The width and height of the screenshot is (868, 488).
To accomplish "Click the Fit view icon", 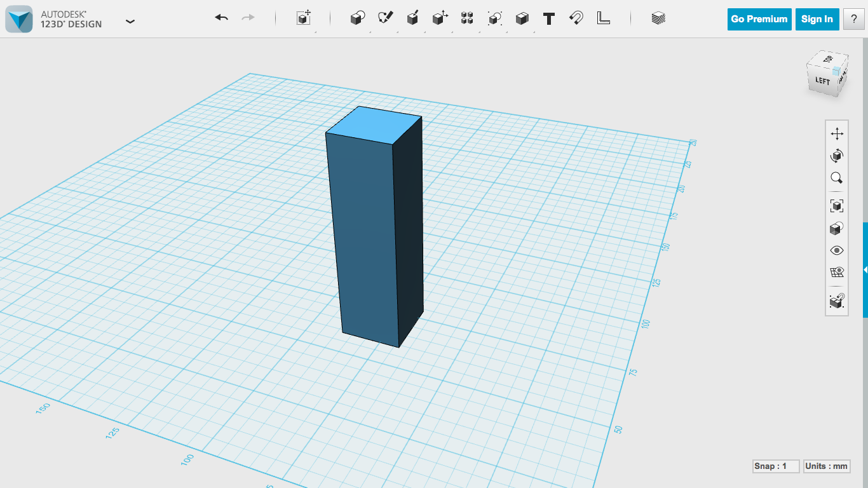I will point(837,206).
